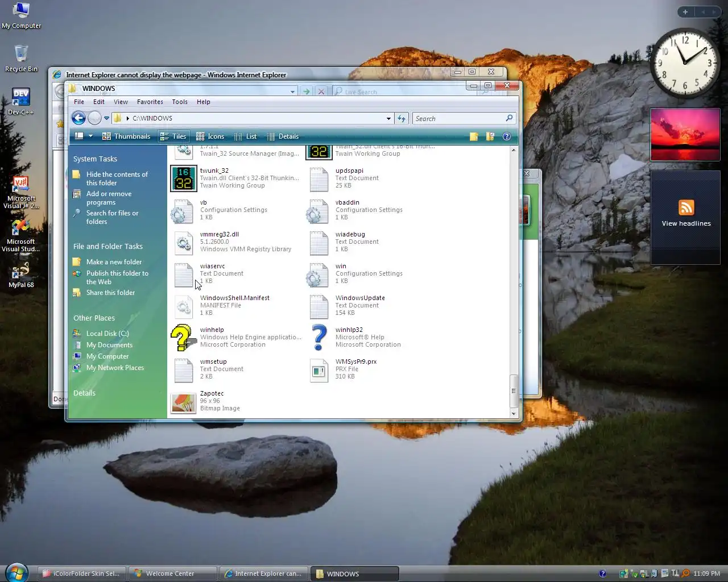The height and width of the screenshot is (582, 728).
Task: Switch to Tiles view
Action: click(173, 136)
